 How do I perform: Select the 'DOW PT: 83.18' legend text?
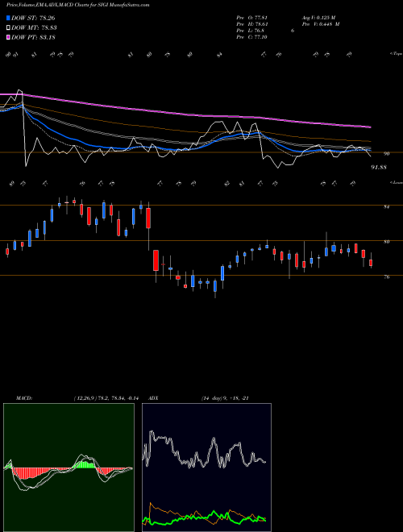click(33, 37)
